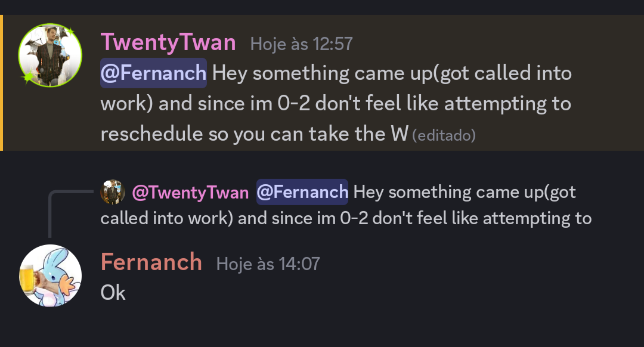Screen dimensions: 644x347
Task: Click the "(editado)" edited label
Action: (x=444, y=135)
